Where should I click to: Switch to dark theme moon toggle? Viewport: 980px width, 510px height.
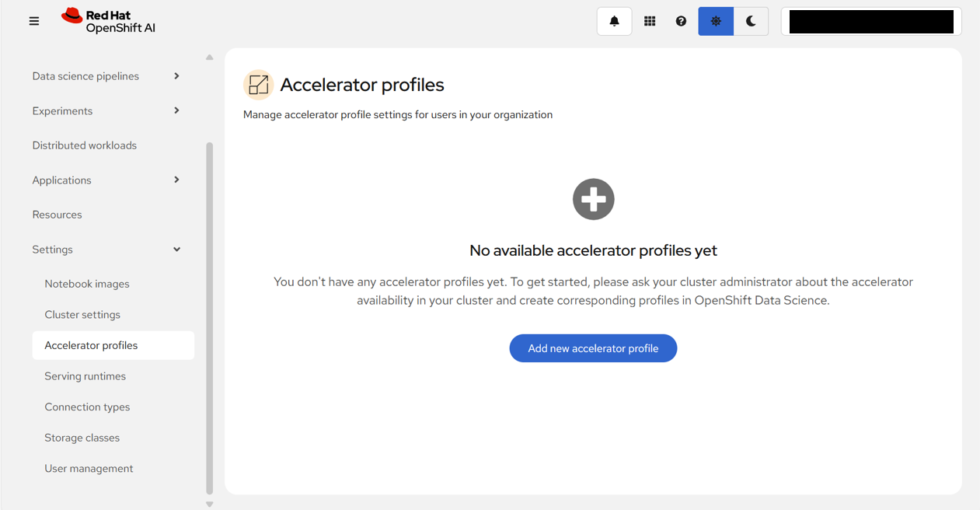pos(751,21)
